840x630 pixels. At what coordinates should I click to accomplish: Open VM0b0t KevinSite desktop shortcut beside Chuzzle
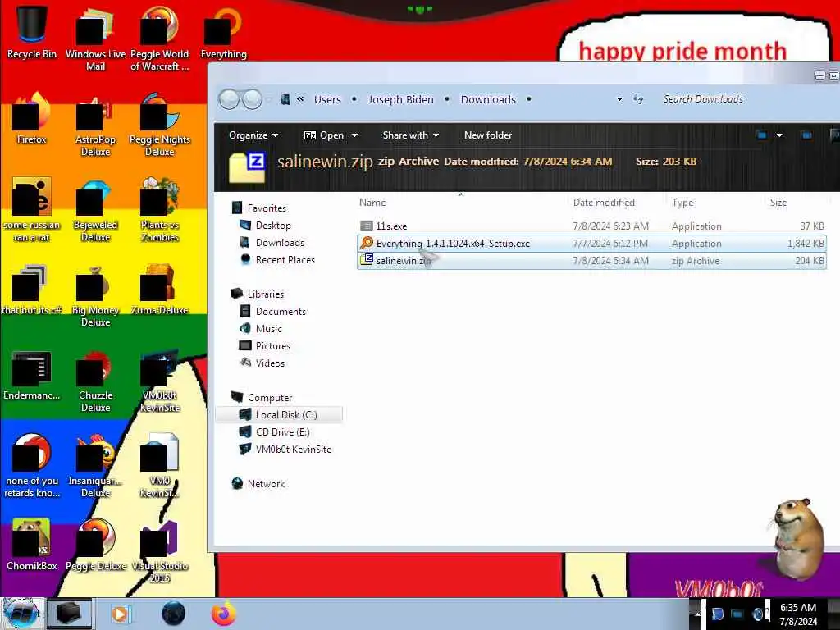160,381
